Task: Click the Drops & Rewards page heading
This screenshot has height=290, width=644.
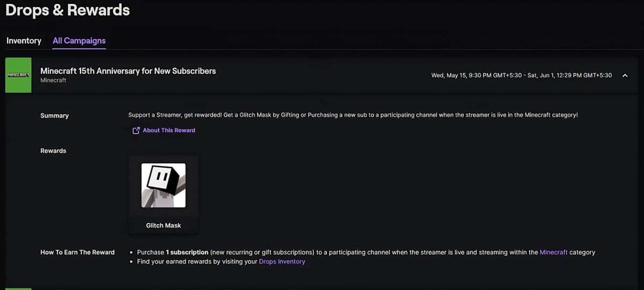Action: pyautogui.click(x=68, y=10)
